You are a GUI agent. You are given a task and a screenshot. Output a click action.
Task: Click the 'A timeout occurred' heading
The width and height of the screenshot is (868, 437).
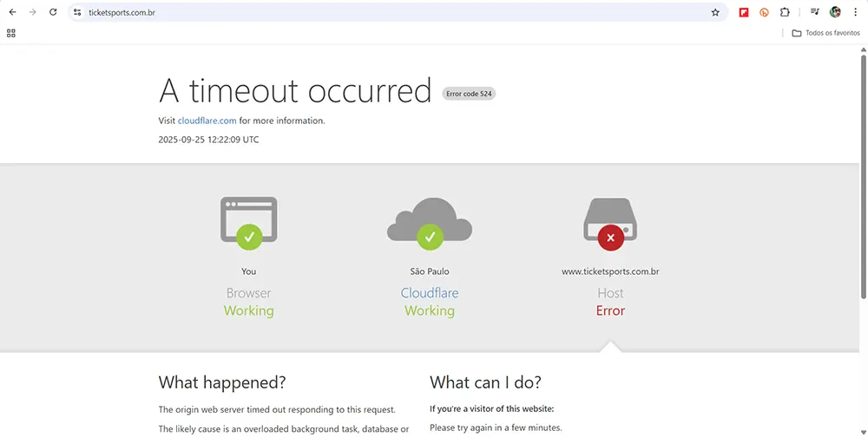point(295,90)
